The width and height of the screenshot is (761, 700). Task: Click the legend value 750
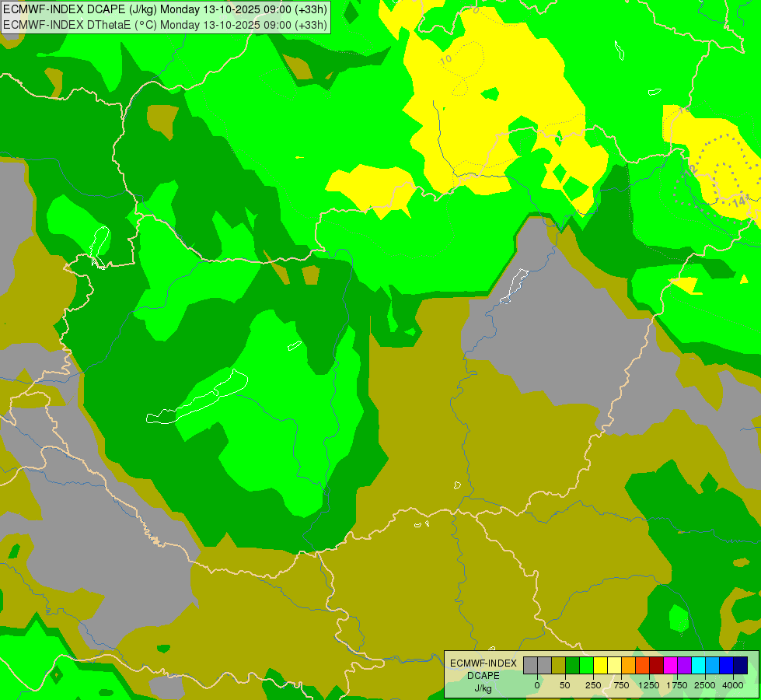621,685
